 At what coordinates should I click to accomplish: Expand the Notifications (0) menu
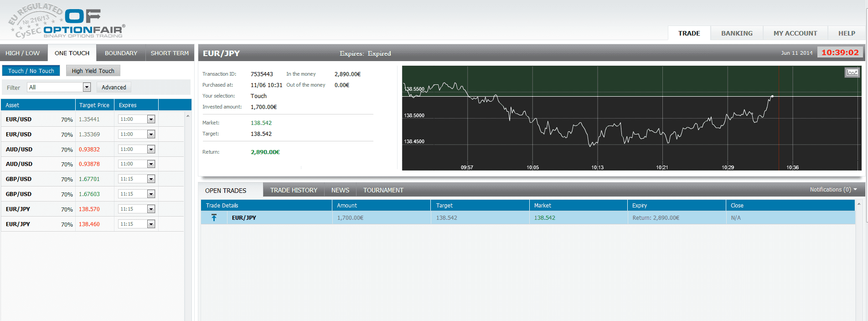[833, 190]
